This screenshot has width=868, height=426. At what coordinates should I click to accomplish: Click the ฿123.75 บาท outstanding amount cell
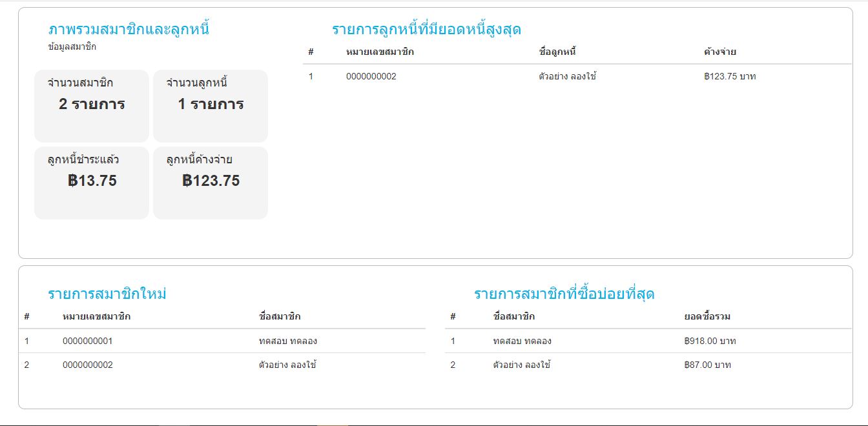pyautogui.click(x=730, y=77)
